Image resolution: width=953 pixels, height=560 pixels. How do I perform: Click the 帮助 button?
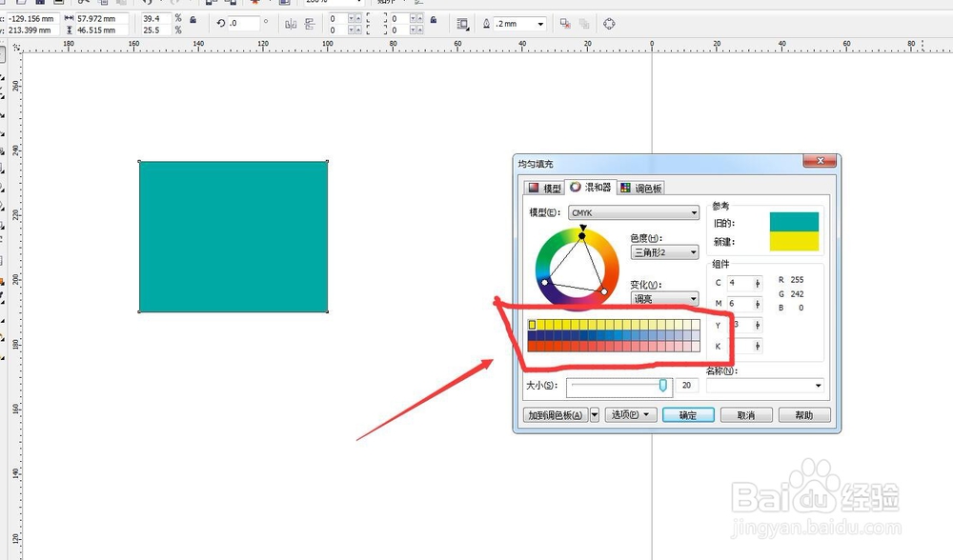click(804, 415)
